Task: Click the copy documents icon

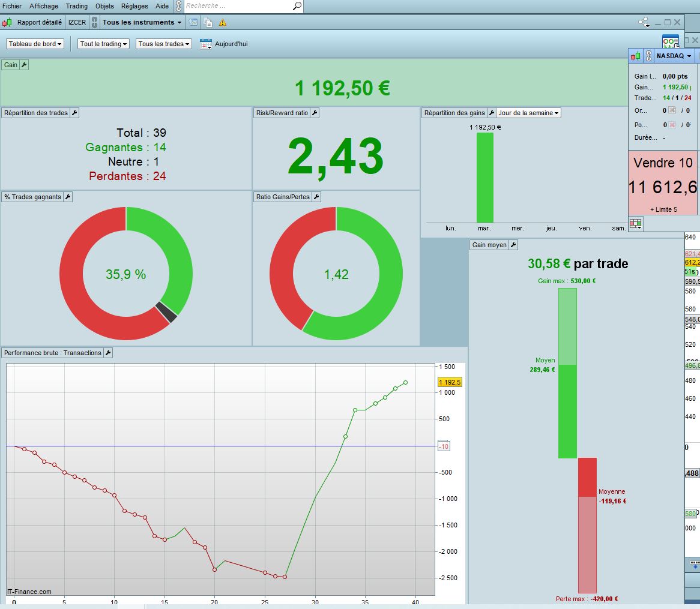Action: point(208,22)
